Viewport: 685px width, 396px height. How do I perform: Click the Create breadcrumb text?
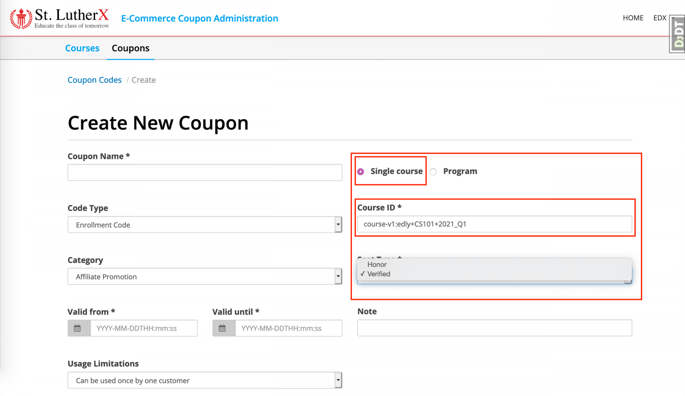pyautogui.click(x=144, y=80)
